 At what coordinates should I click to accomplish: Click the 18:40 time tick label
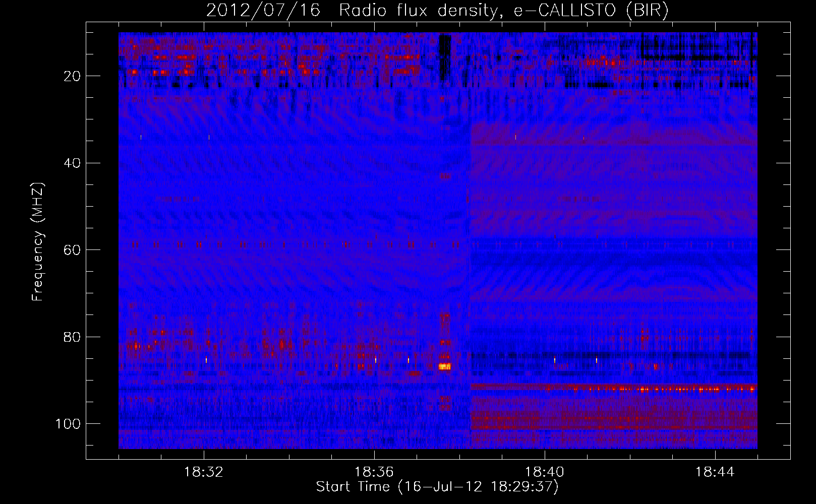point(545,472)
